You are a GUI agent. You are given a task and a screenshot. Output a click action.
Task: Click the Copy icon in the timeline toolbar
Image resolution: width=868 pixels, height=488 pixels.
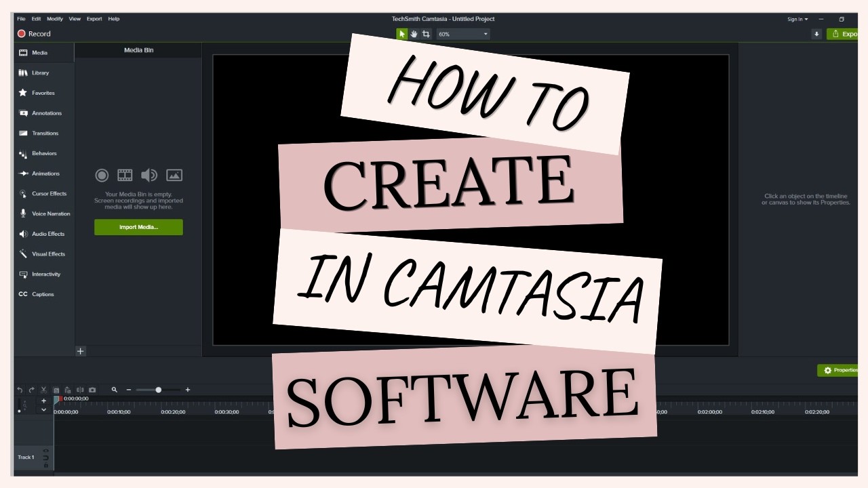pos(56,390)
